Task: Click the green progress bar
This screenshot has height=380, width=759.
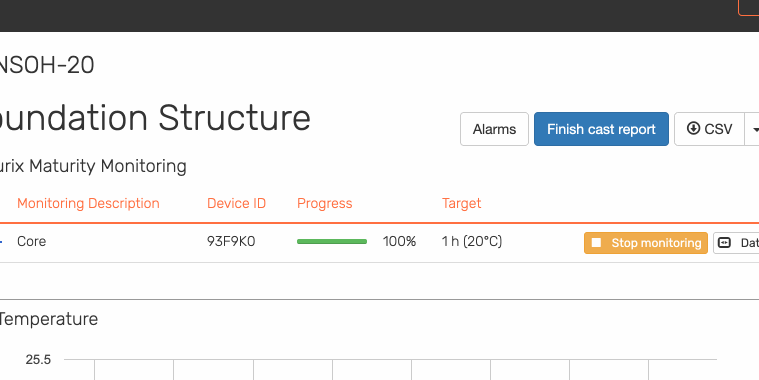Action: point(332,241)
